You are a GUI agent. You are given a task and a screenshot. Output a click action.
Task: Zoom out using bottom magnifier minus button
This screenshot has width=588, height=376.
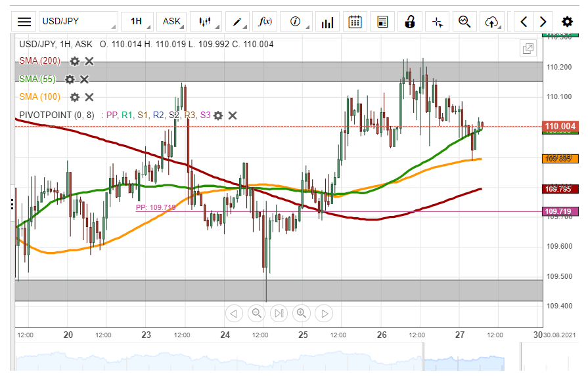click(x=256, y=313)
